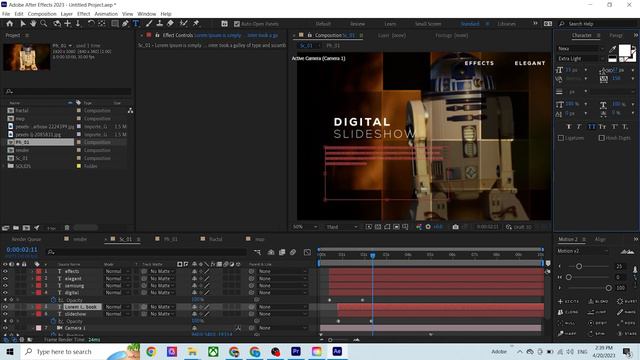640x360 pixels.
Task: Hide Camera 1 layer via eye icon
Action: pyautogui.click(x=5, y=328)
